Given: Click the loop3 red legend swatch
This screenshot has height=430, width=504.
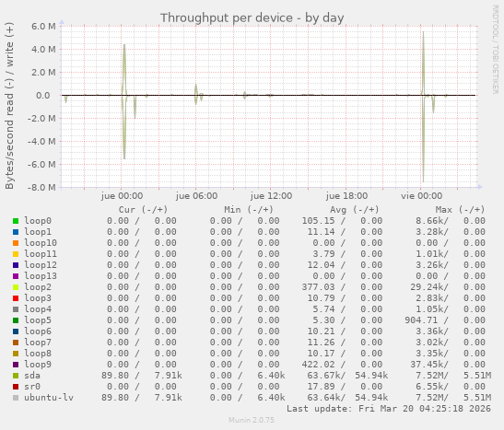Looking at the screenshot, I should [16, 298].
